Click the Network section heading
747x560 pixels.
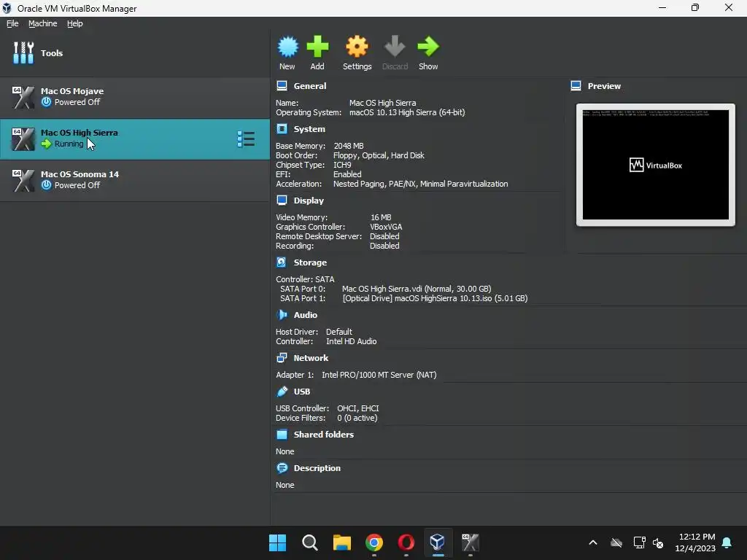coord(311,358)
